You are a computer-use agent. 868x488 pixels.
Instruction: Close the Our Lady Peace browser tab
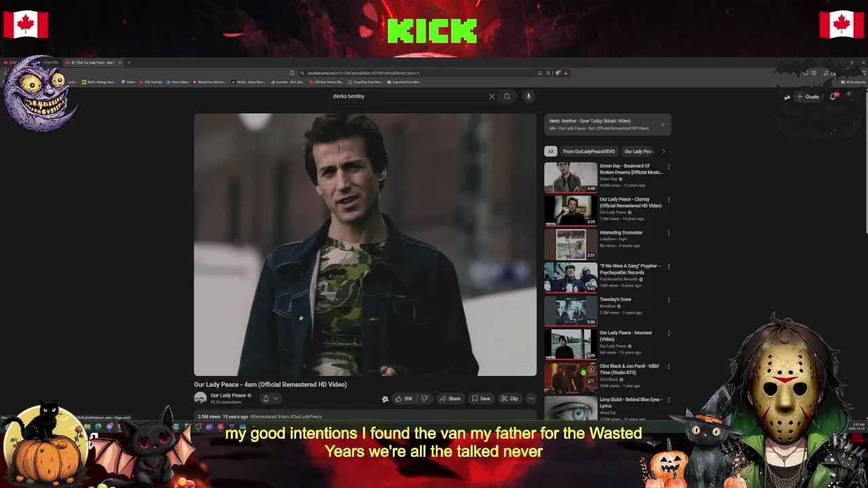tap(120, 62)
